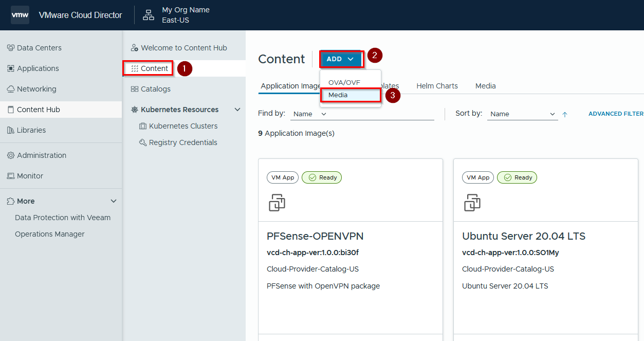Click the Monitor screen icon

(10, 176)
